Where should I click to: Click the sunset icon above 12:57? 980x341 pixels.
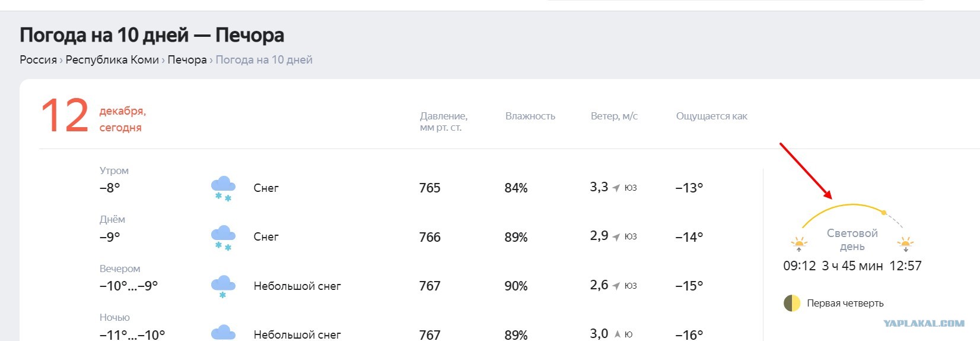[x=905, y=244]
